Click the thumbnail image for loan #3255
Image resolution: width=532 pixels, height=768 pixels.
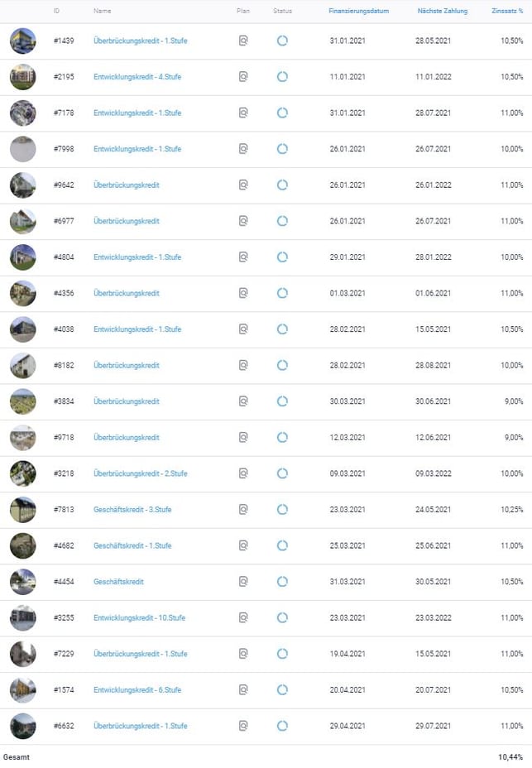[23, 618]
